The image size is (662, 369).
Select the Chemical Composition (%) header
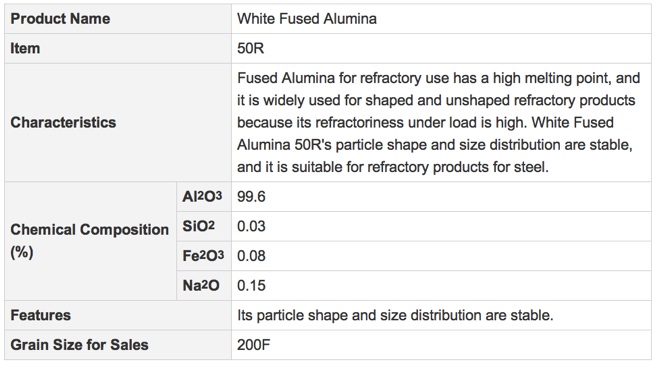(90, 241)
